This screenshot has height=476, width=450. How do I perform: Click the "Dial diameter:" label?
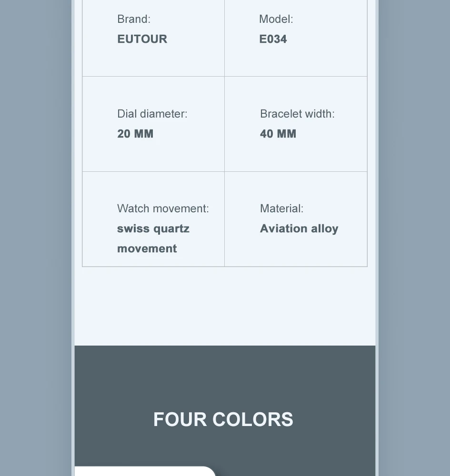[152, 114]
